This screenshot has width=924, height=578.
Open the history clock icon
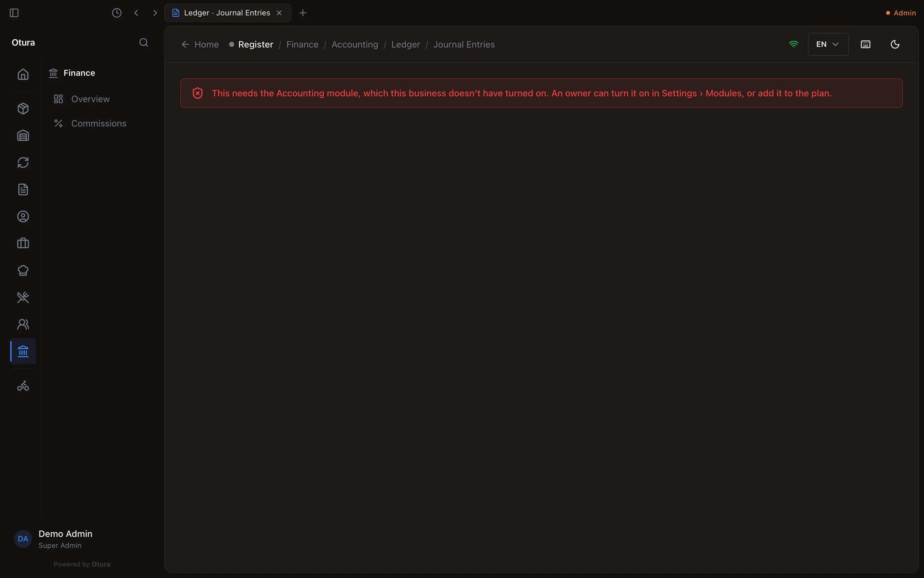coord(117,13)
